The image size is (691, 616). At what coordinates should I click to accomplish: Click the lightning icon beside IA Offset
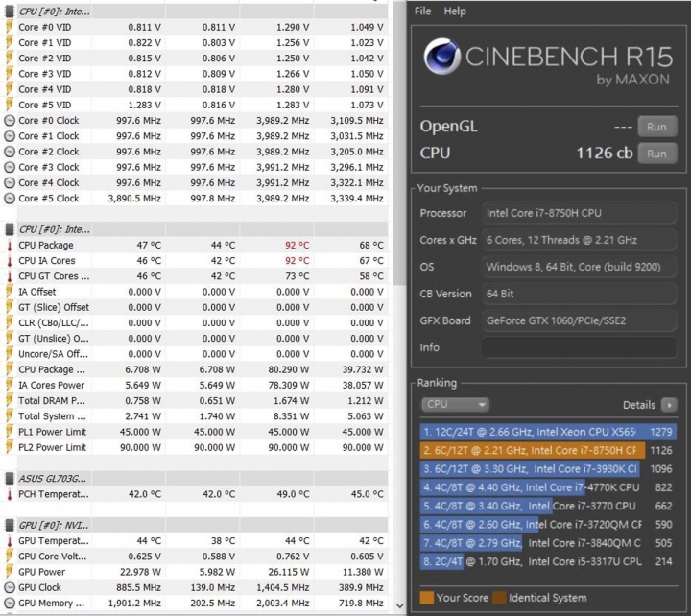[x=10, y=292]
